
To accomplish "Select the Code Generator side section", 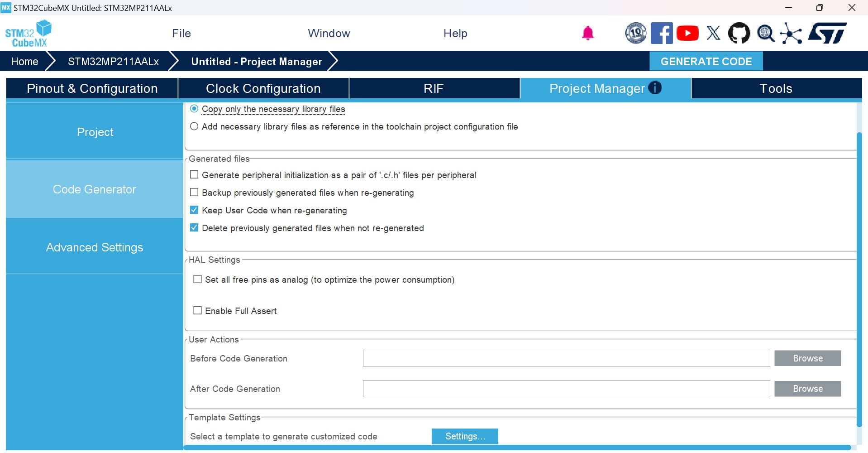I will [95, 189].
